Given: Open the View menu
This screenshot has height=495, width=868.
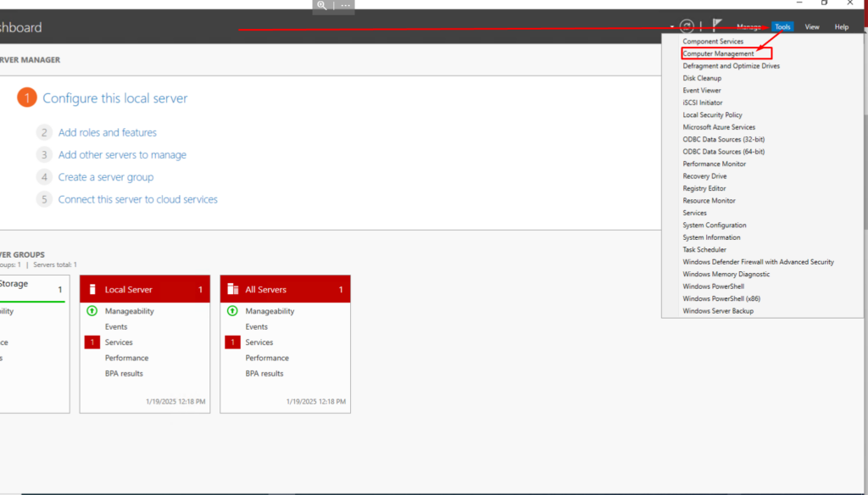Looking at the screenshot, I should coord(812,27).
